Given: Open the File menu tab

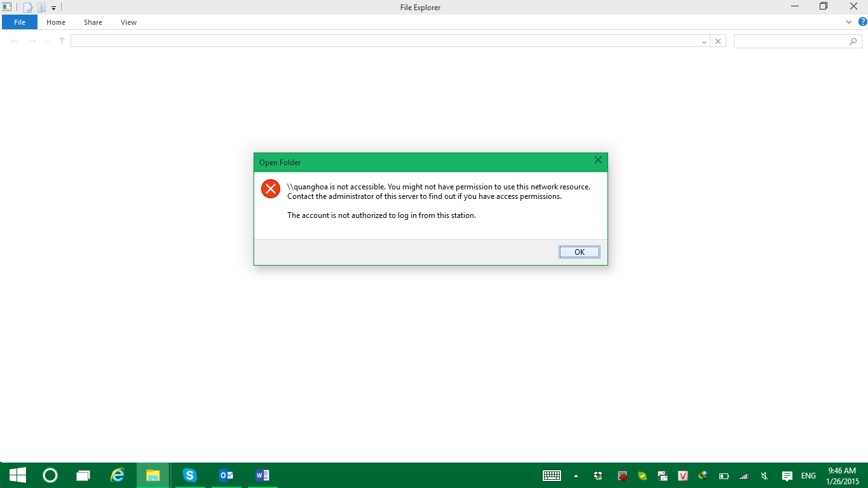Looking at the screenshot, I should (20, 22).
